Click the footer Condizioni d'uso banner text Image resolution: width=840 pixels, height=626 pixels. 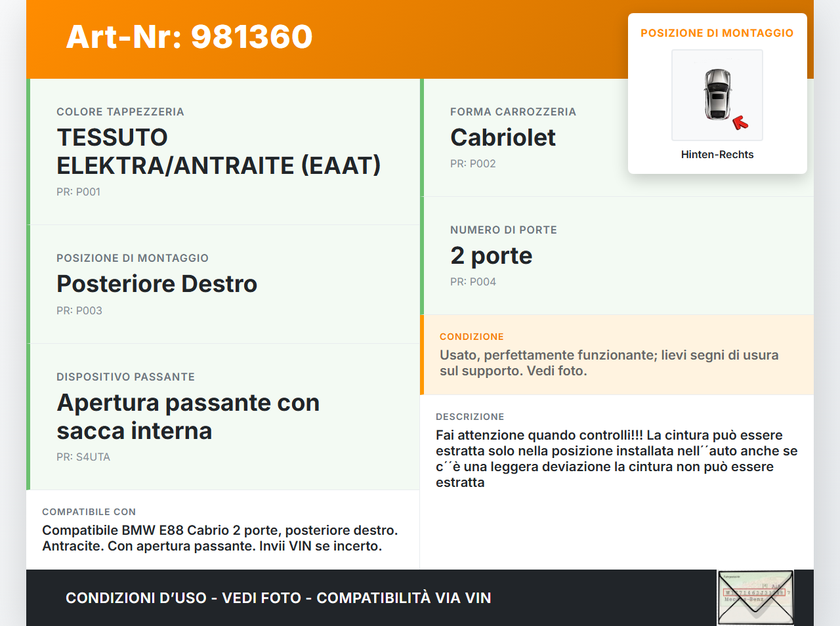click(278, 598)
